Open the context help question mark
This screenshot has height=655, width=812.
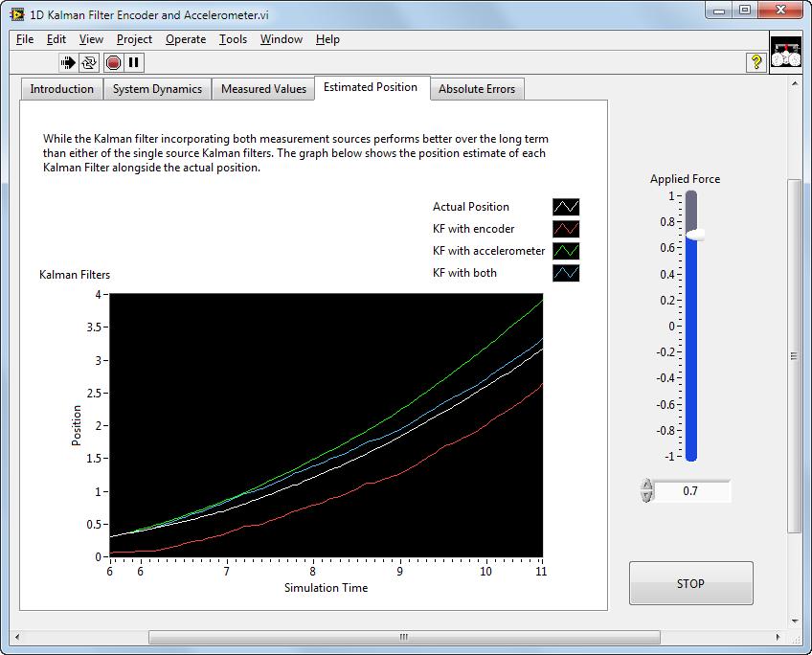756,62
